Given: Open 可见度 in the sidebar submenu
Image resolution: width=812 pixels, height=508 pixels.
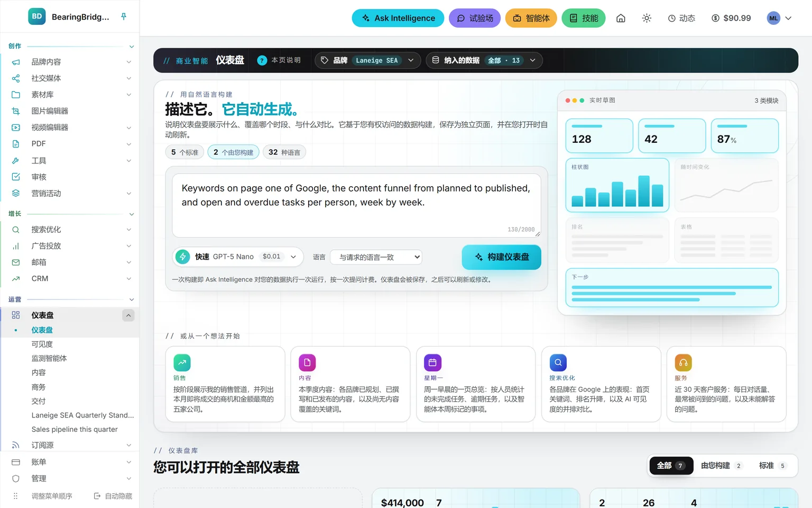Looking at the screenshot, I should click(42, 344).
